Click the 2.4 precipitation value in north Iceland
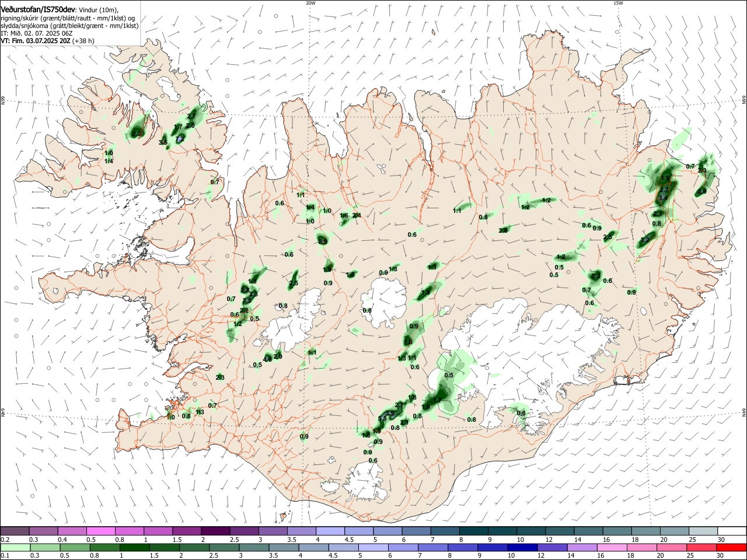This screenshot has width=747, height=560. click(x=357, y=215)
